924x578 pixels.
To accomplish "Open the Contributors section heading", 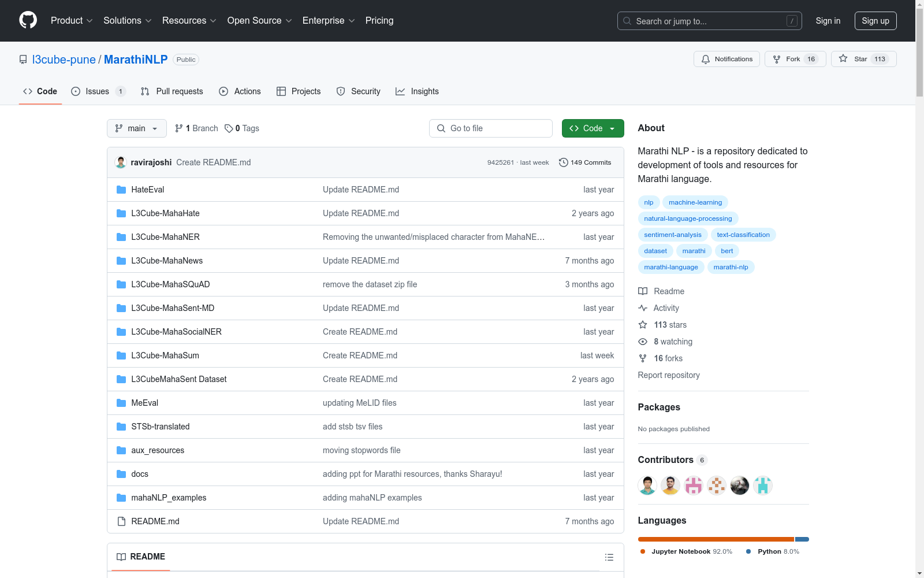I will tap(672, 460).
